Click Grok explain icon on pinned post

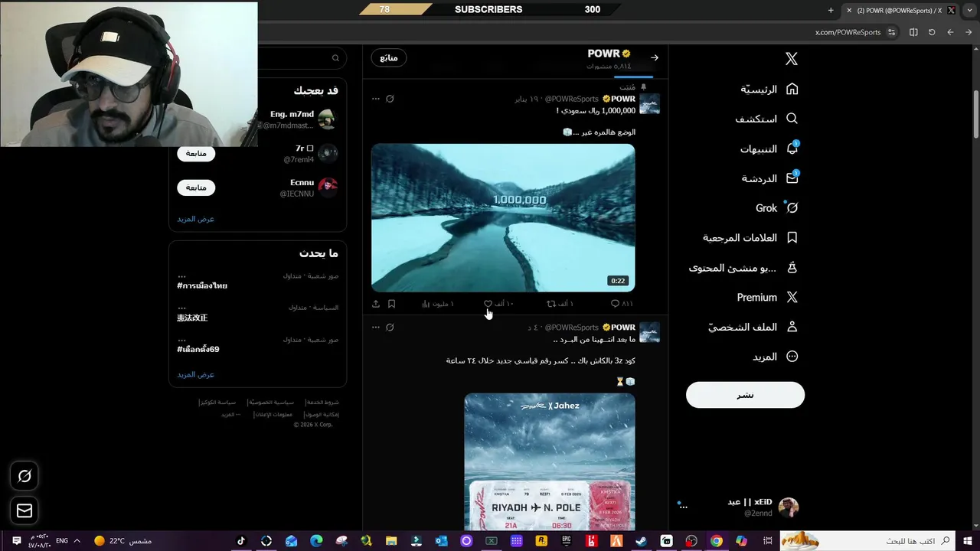(390, 99)
